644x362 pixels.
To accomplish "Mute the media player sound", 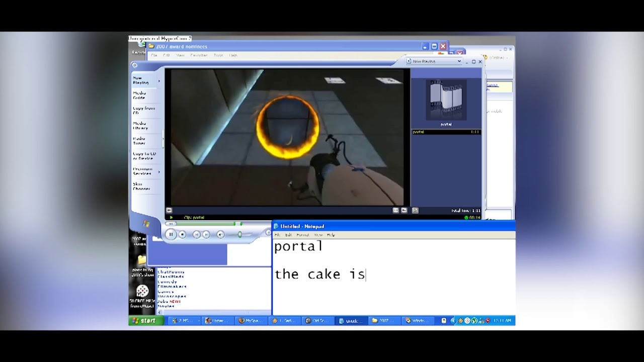I will click(x=220, y=235).
